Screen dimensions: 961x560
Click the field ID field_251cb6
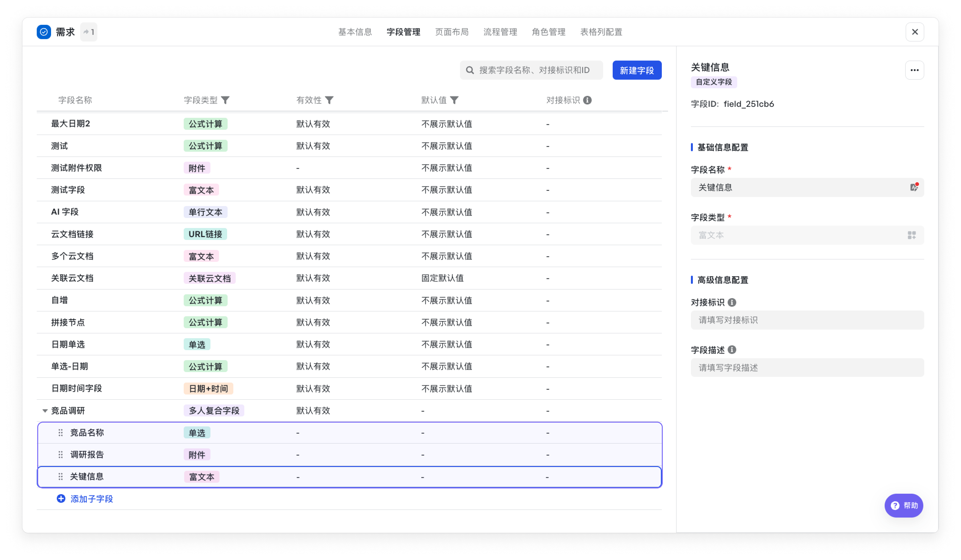(749, 104)
